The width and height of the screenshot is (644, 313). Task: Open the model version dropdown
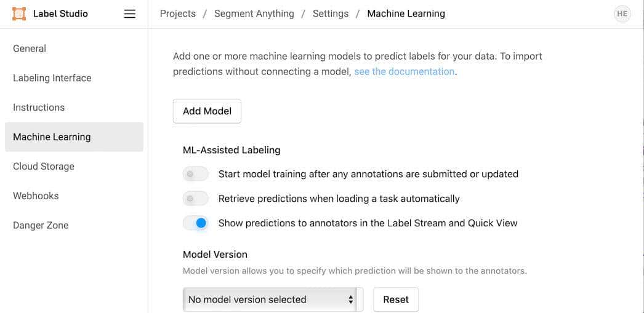point(271,299)
